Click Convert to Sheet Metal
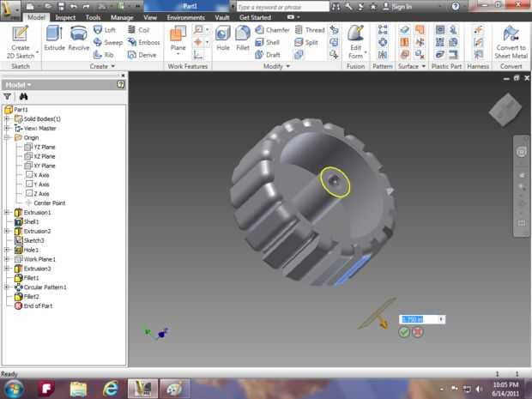The width and height of the screenshot is (532, 399). tap(511, 42)
